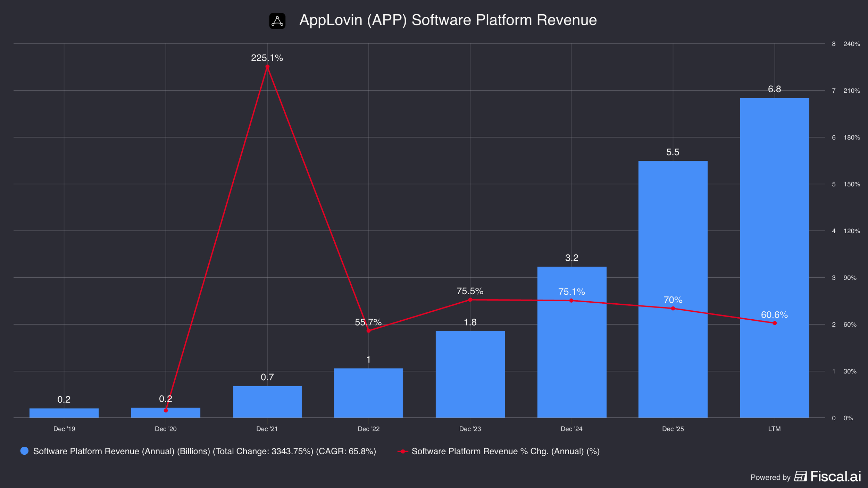Click the 225.1% growth label

tap(267, 58)
